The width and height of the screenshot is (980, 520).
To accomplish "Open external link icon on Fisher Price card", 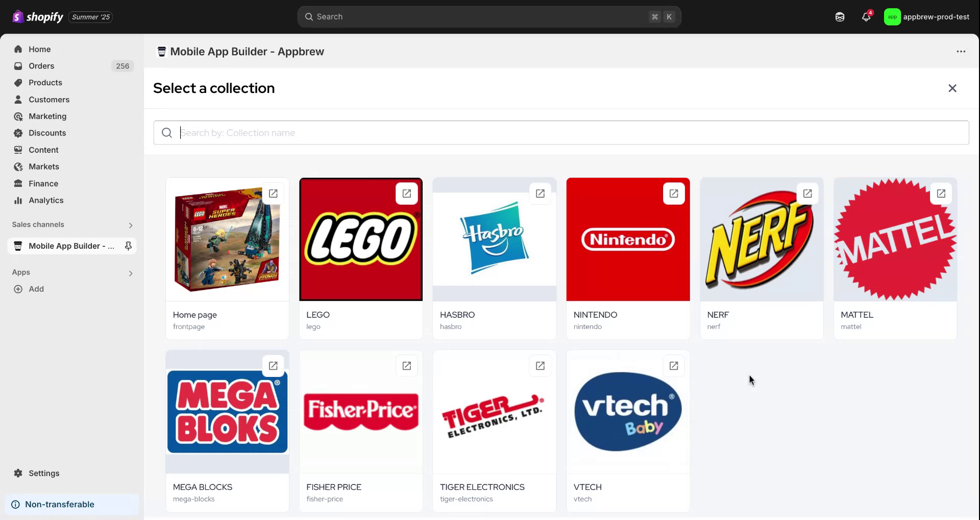I will [406, 366].
